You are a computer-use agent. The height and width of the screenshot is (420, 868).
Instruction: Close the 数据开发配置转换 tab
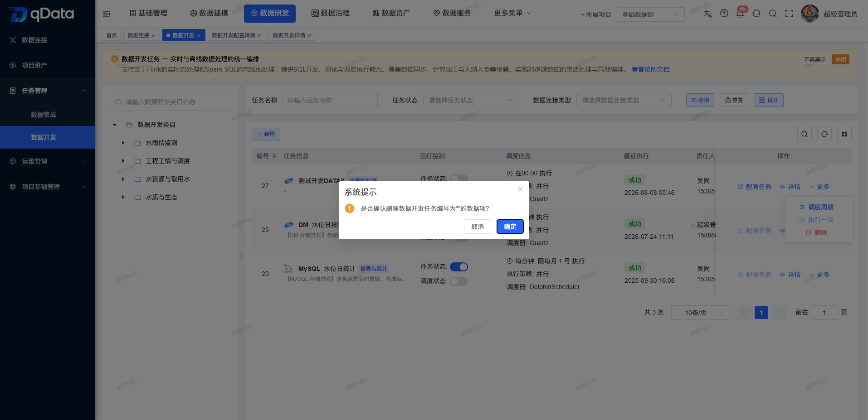tap(259, 36)
